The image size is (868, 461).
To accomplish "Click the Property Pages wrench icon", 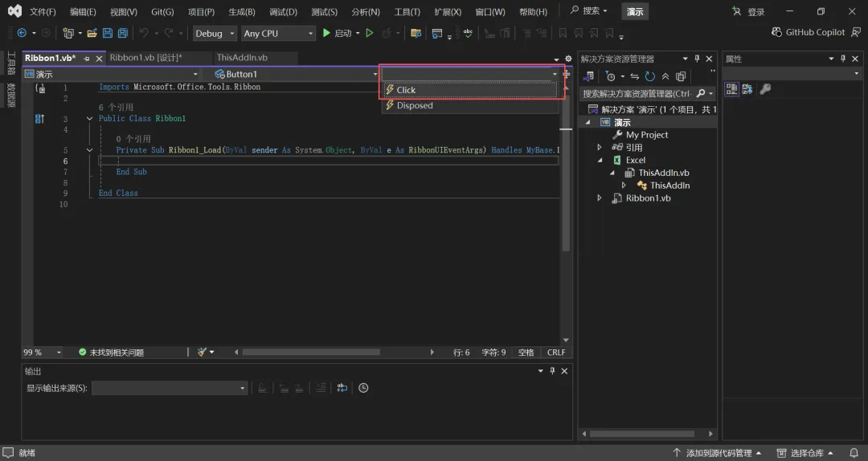I will (765, 89).
